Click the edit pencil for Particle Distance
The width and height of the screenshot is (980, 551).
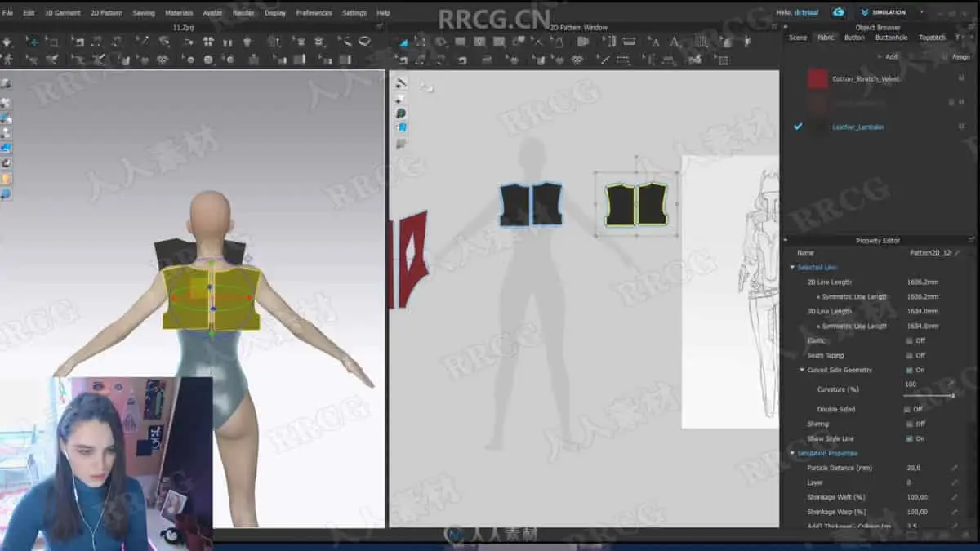click(x=953, y=468)
